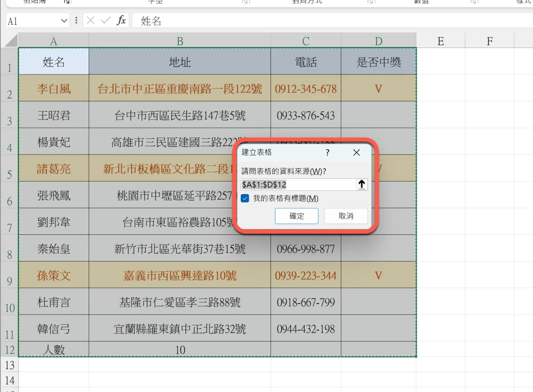This screenshot has height=392, width=533.
Task: Click the formula bar cancel X icon
Action: tap(91, 20)
